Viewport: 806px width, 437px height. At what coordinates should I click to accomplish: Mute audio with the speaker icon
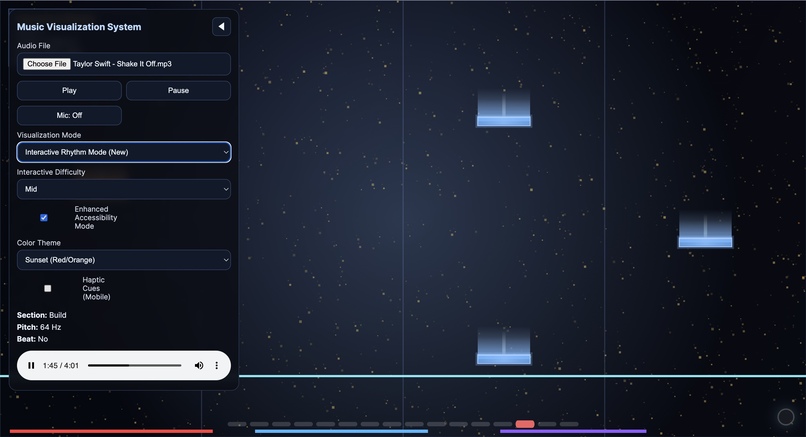[199, 366]
